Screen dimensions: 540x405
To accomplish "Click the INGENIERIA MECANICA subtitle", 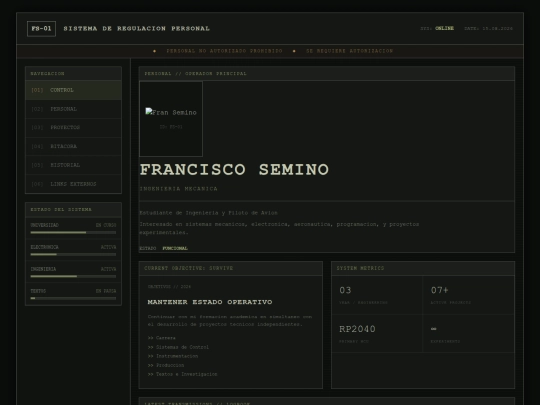I will tap(178, 189).
